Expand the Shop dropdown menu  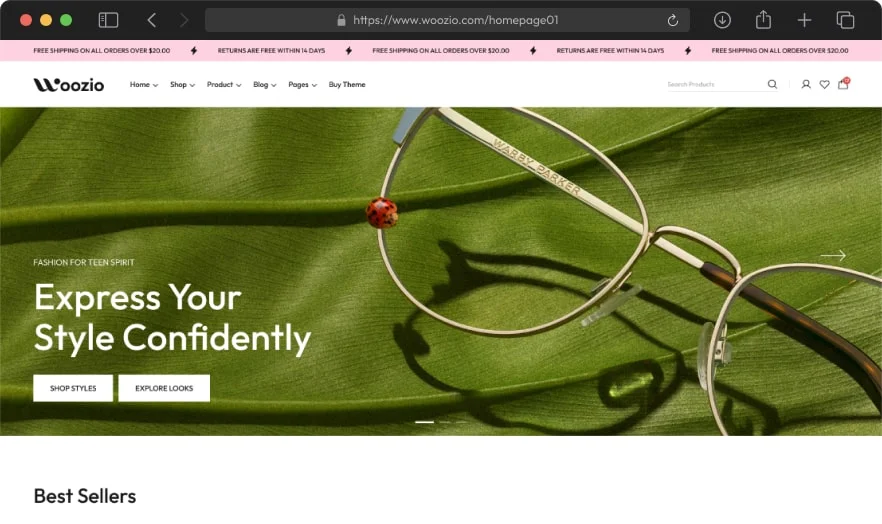tap(182, 84)
